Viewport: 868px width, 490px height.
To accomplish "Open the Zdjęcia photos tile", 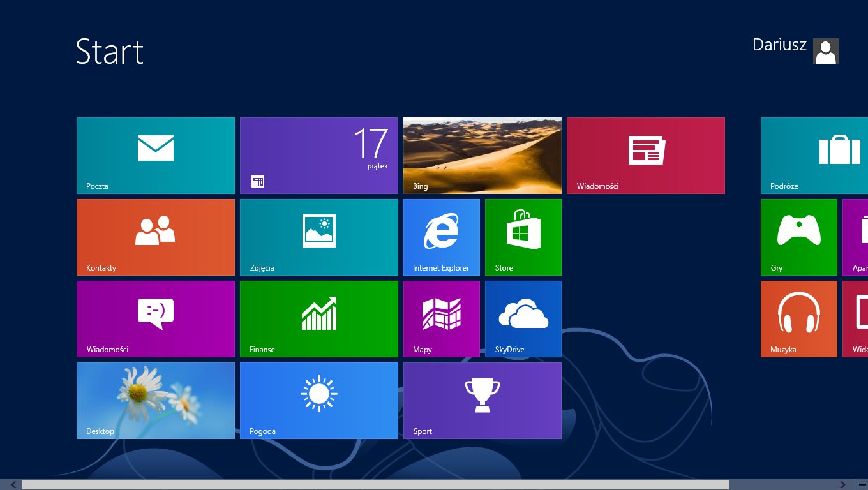I will (319, 237).
